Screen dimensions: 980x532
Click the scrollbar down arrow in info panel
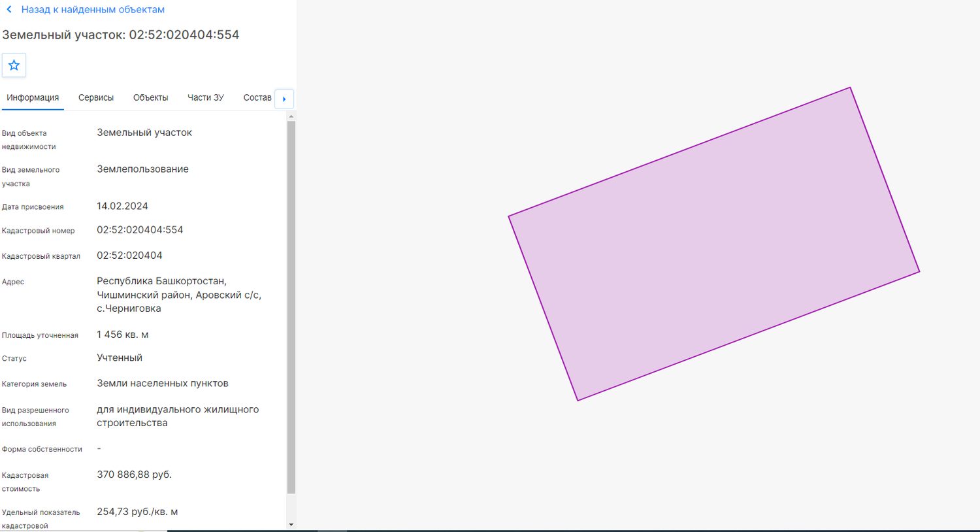(x=291, y=525)
